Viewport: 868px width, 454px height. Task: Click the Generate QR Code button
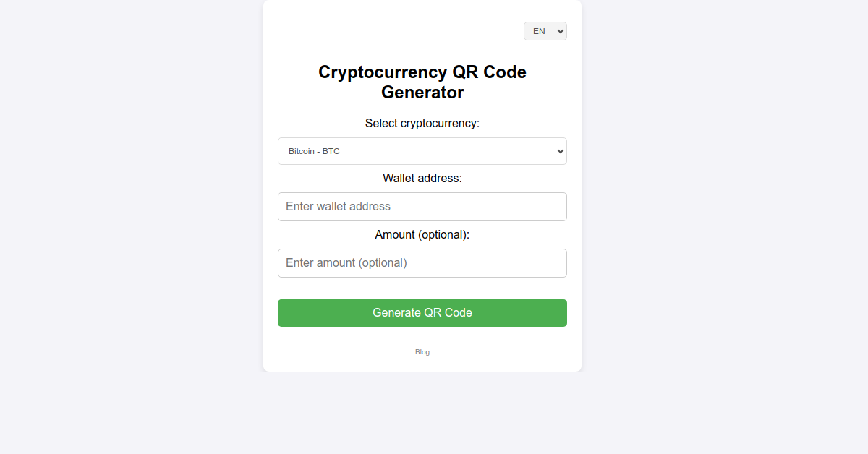point(422,312)
